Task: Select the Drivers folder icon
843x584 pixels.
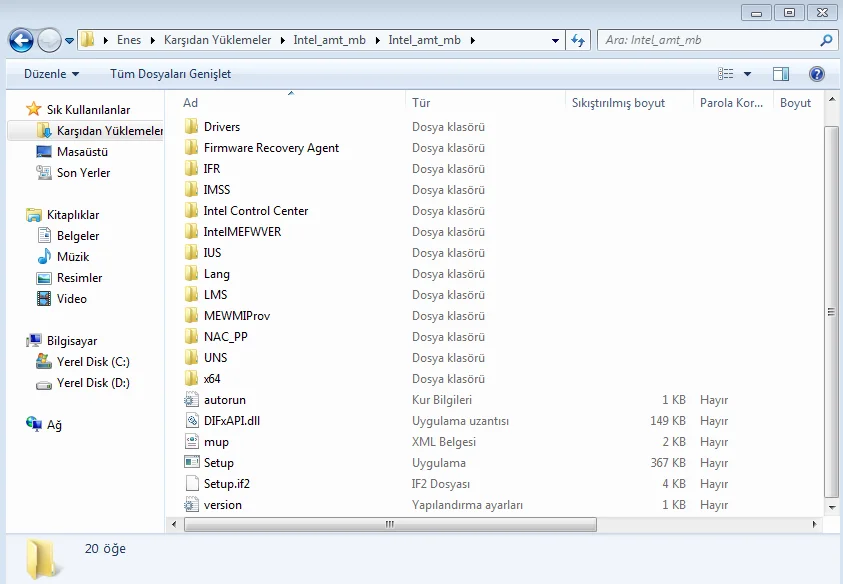Action: click(x=191, y=126)
